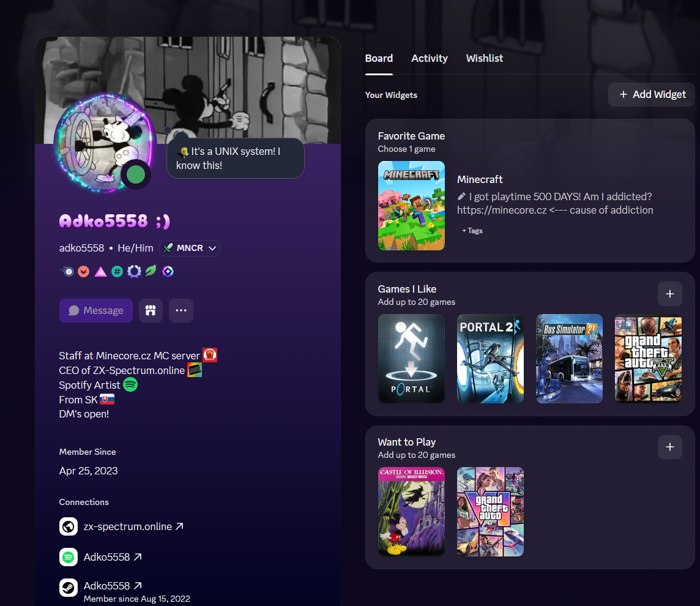Viewport: 700px width, 606px height.
Task: Click the Spotify connection icon
Action: click(x=69, y=557)
